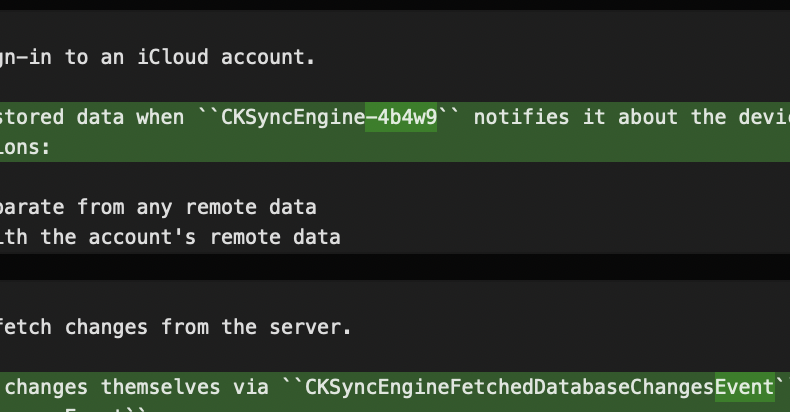Click "CKSyncEngineFetchedDatabaseChanges" symbol reference text

point(510,387)
